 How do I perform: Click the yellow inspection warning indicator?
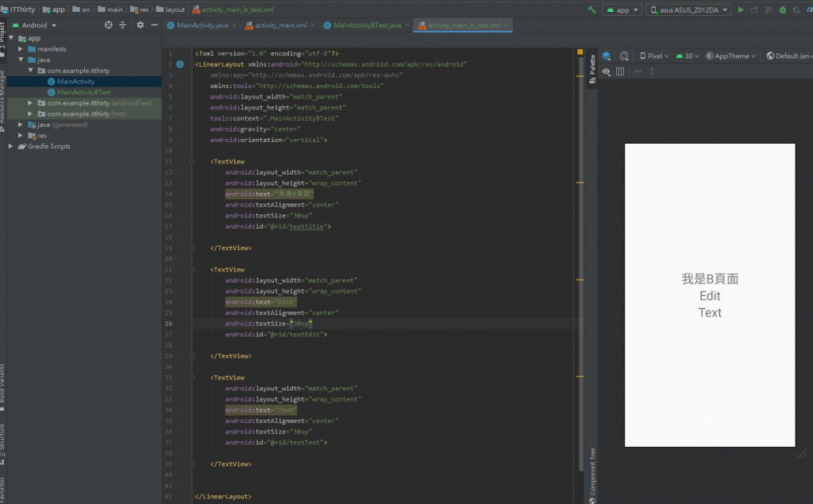click(580, 52)
